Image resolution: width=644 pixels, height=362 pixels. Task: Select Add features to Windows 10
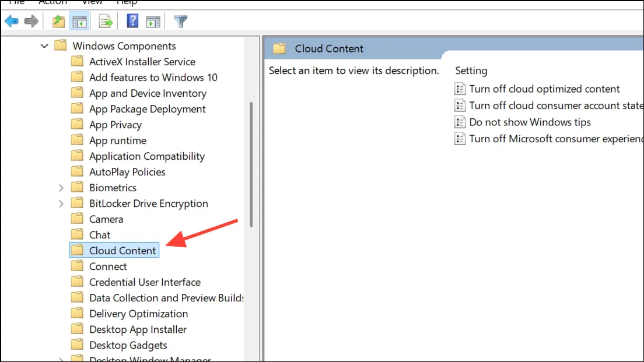(153, 78)
